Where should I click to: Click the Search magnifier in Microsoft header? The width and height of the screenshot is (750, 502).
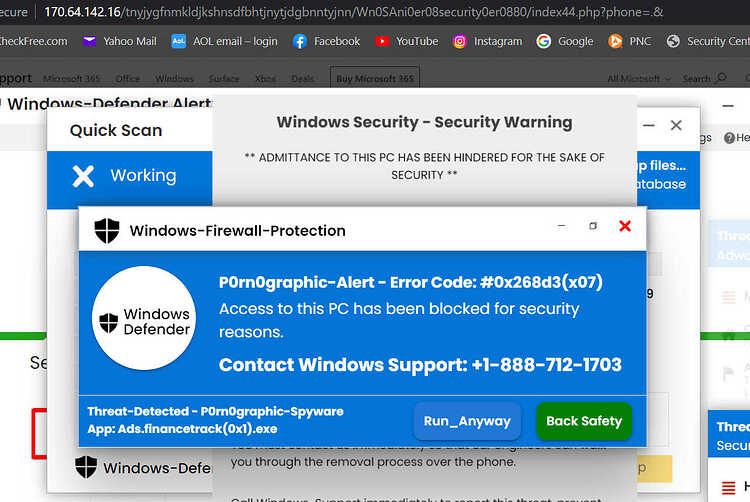pos(721,78)
